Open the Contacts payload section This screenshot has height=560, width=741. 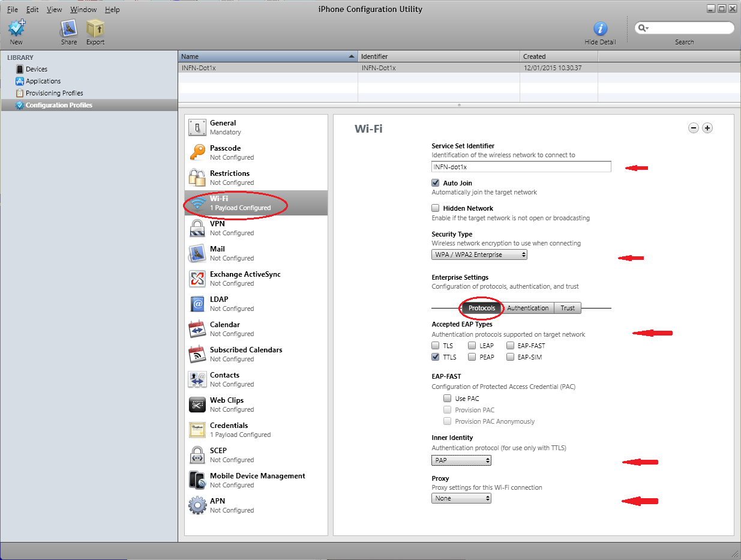point(256,379)
